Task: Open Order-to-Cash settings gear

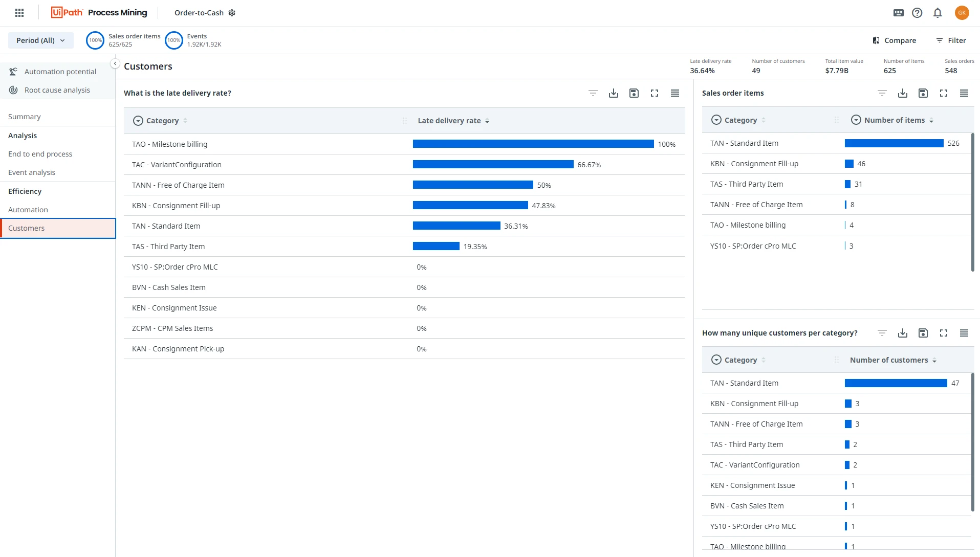Action: (x=232, y=13)
